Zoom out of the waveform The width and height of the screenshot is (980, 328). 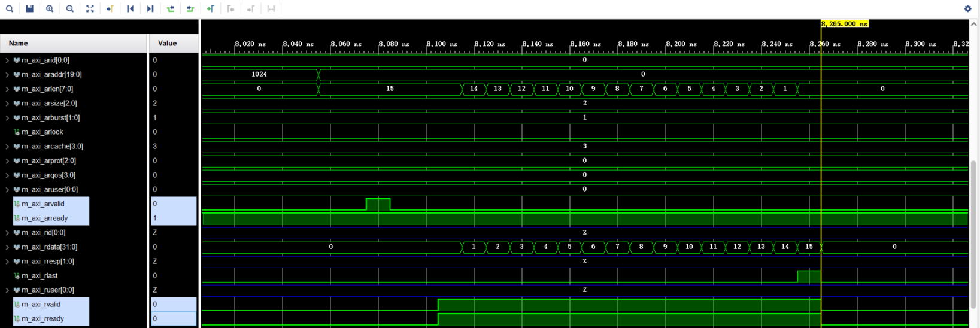coord(70,8)
